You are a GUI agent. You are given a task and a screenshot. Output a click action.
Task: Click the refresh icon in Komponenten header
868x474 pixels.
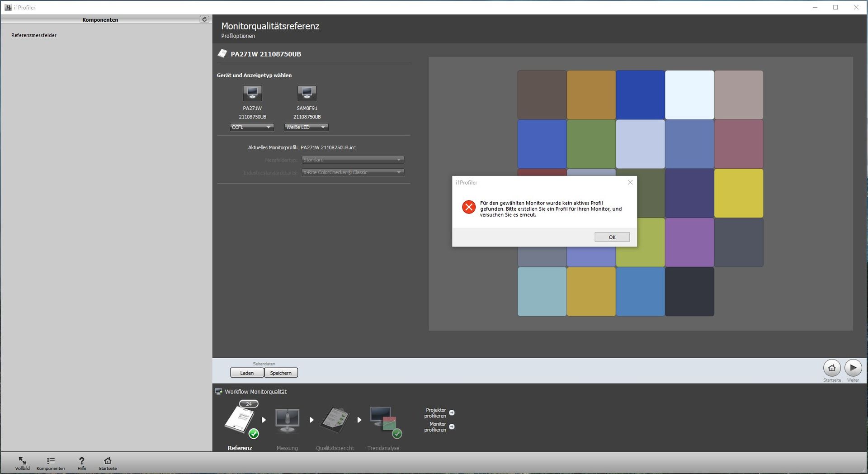pyautogui.click(x=204, y=19)
